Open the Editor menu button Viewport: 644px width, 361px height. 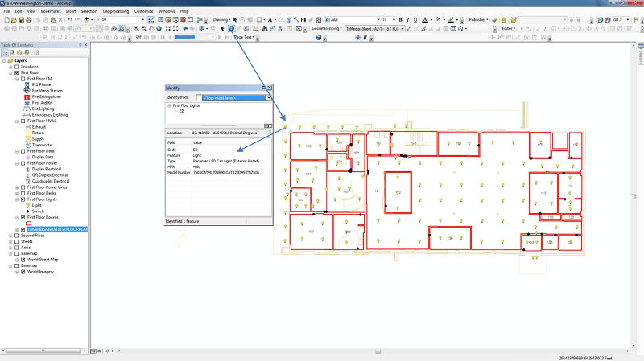pos(509,28)
